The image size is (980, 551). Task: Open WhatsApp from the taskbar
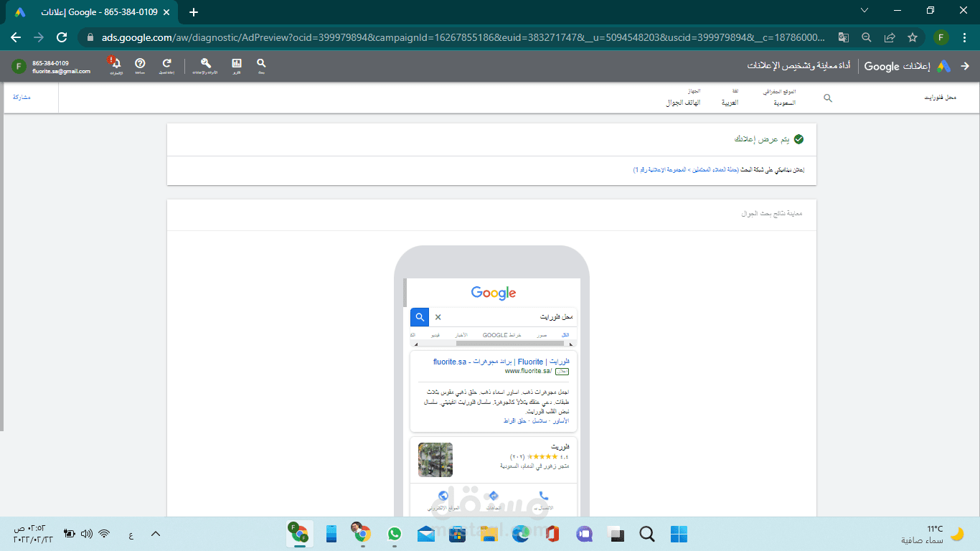(394, 534)
